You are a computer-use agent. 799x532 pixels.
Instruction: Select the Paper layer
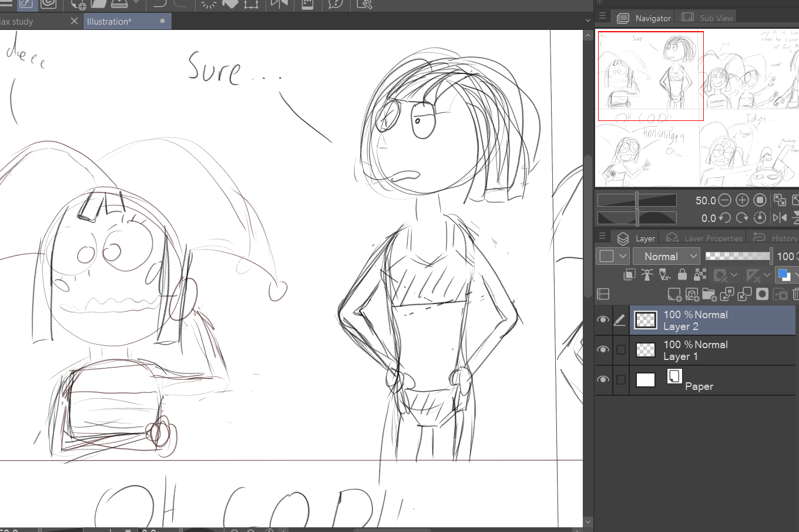click(x=713, y=381)
